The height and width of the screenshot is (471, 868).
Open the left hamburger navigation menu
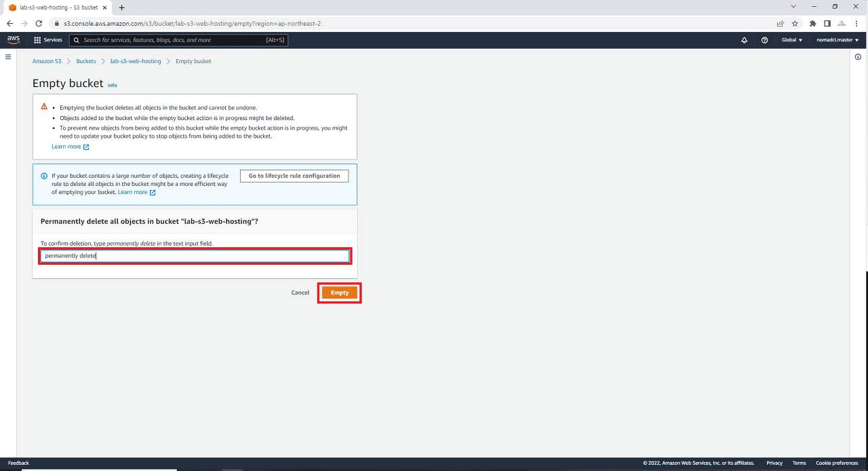click(x=8, y=57)
